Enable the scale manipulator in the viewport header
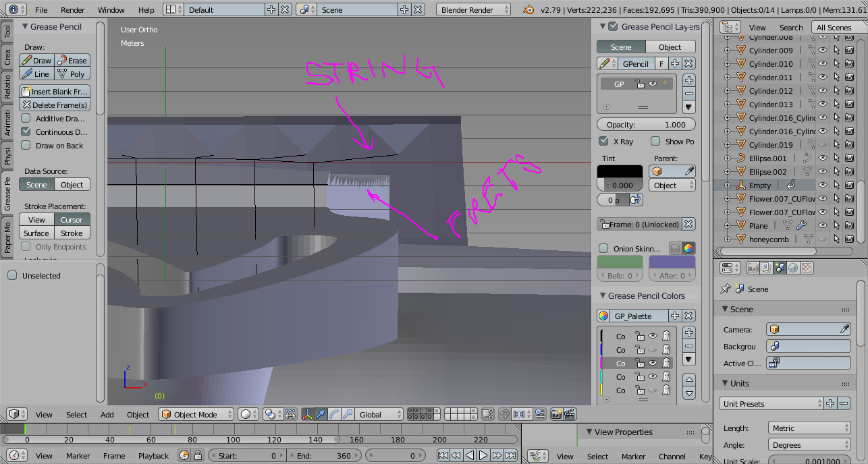868x464 pixels. pos(346,414)
